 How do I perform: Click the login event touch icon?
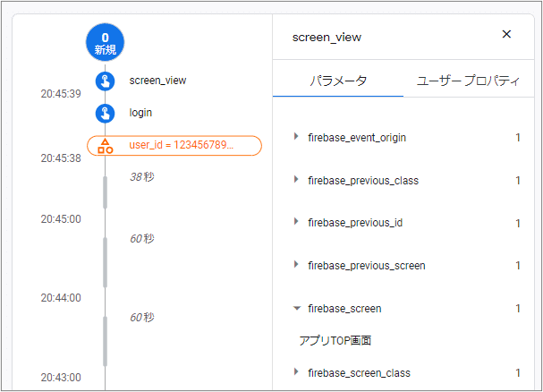pyautogui.click(x=105, y=114)
